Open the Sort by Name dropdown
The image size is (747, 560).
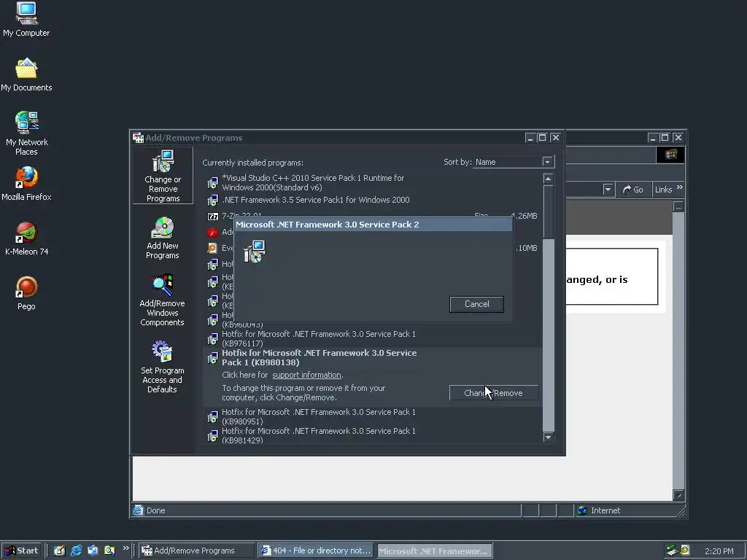pos(547,162)
